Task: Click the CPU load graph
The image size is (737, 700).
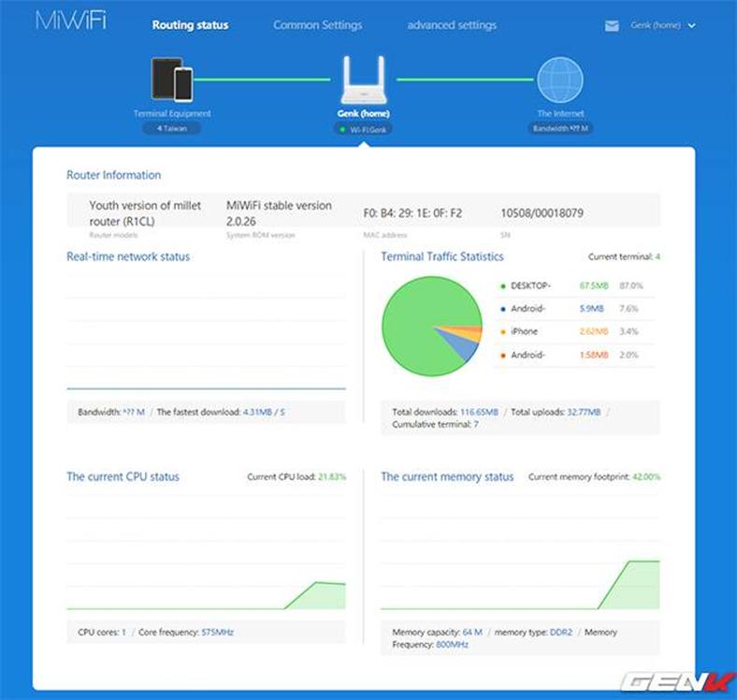Action: 207,553
